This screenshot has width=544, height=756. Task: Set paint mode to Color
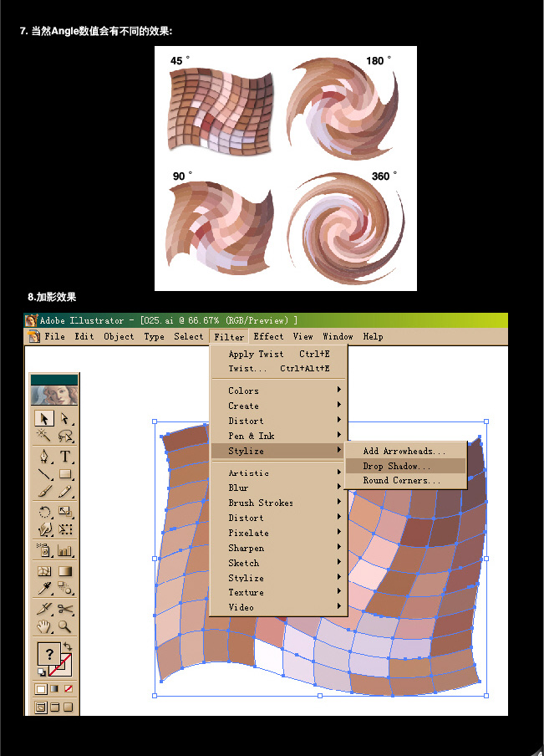tap(41, 689)
